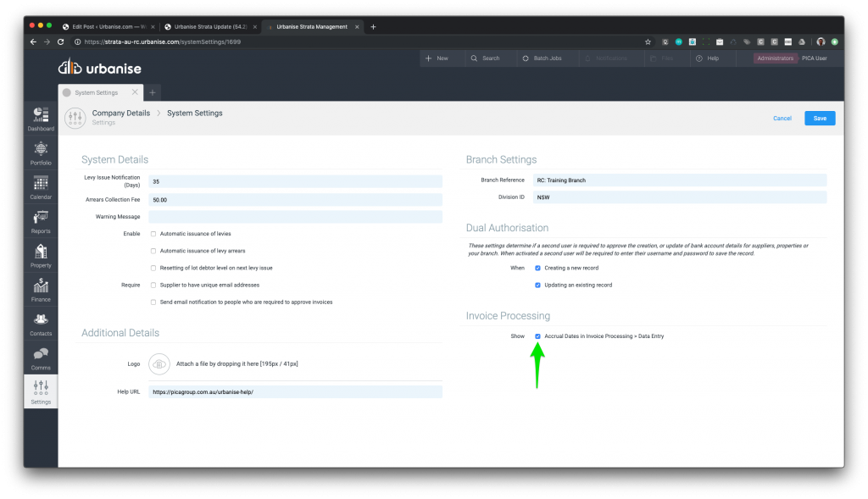
Task: Uncheck Accrual Dates in Invoice Processing
Action: [x=537, y=336]
